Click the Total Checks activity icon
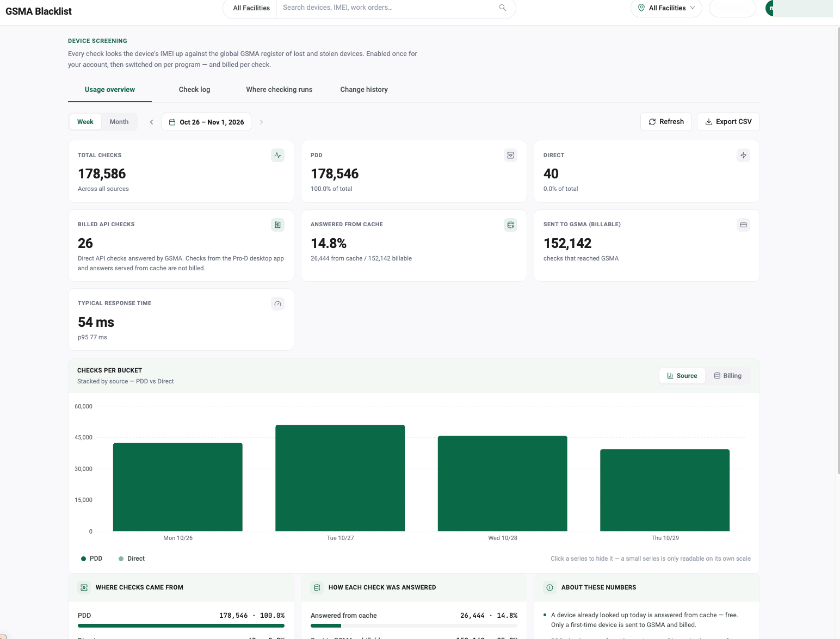840x639 pixels. coord(277,156)
